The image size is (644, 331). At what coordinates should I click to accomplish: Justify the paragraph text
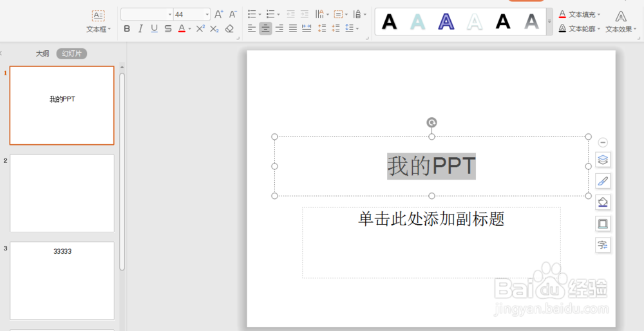(293, 28)
